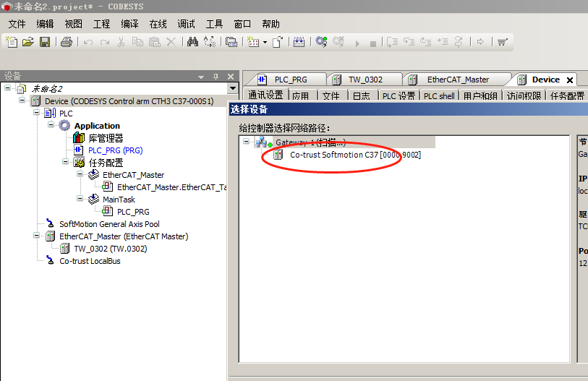Click the Cut scissors icon

pos(121,42)
